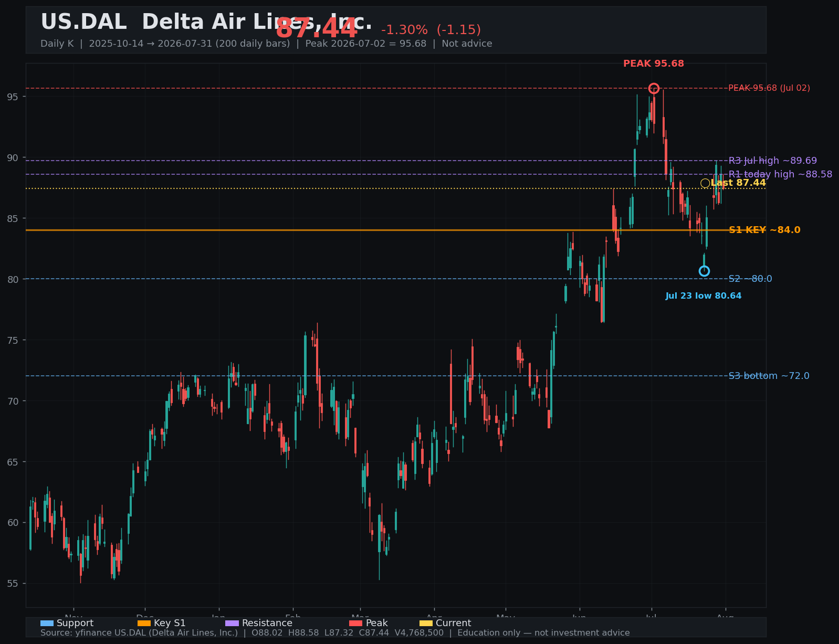Select the red peak circle marker on the chart
The height and width of the screenshot is (644, 839).
[x=654, y=88]
